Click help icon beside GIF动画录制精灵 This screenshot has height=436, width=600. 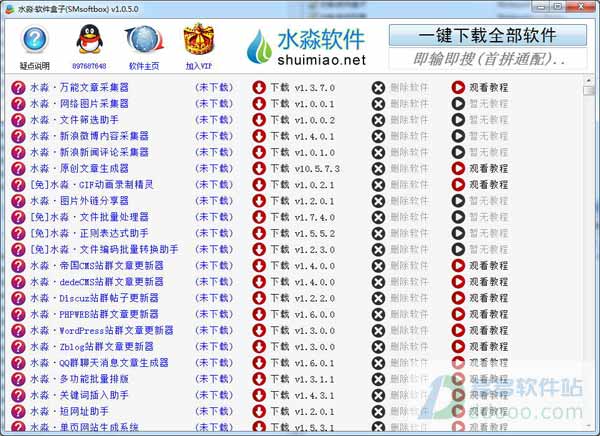(18, 185)
